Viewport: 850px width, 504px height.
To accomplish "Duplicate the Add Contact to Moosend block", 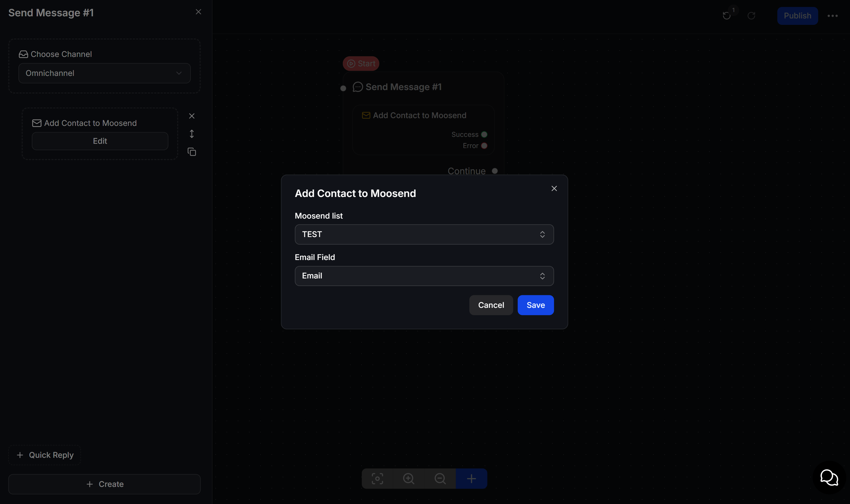I will tap(192, 152).
